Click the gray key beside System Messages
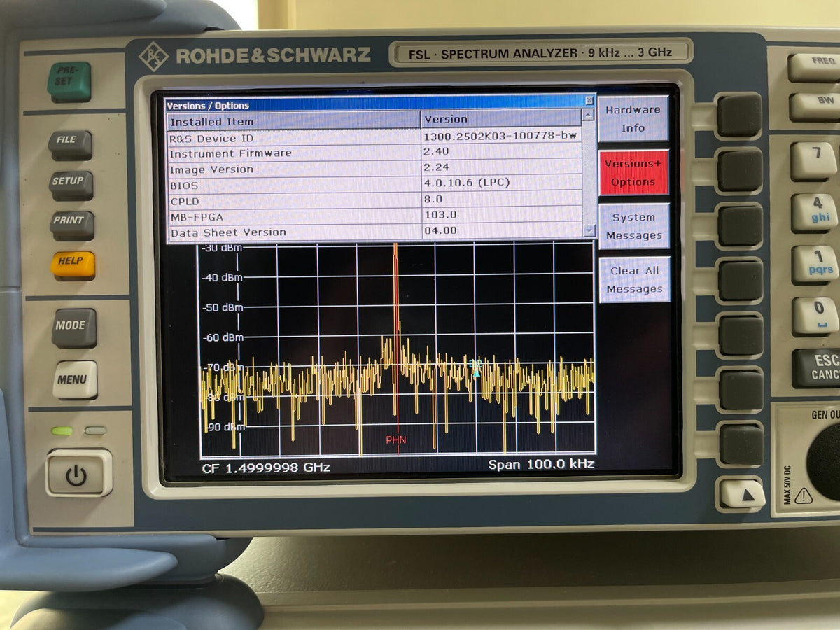This screenshot has height=630, width=840. (740, 225)
